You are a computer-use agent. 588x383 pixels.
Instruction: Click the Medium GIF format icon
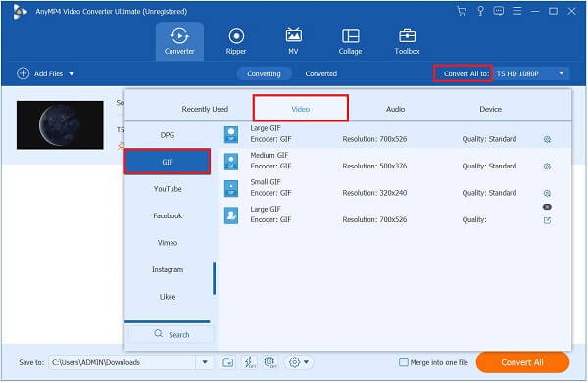point(231,162)
